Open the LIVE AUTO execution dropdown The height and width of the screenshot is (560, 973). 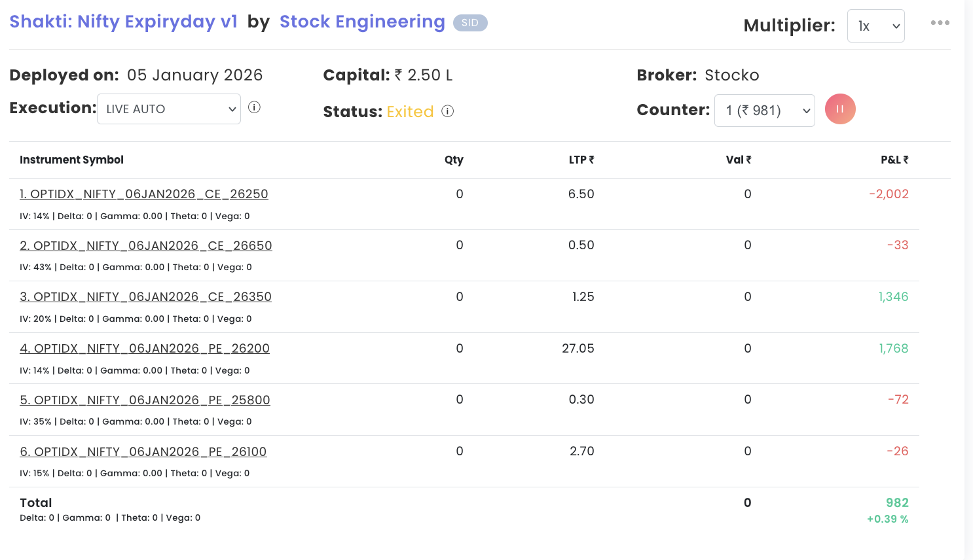169,109
